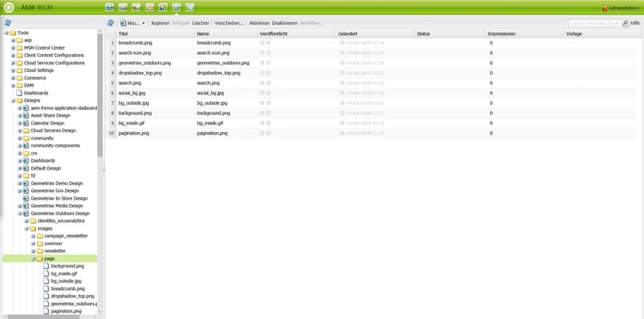Select the breadcrumb.png row in the grid

pyautogui.click(x=371, y=43)
